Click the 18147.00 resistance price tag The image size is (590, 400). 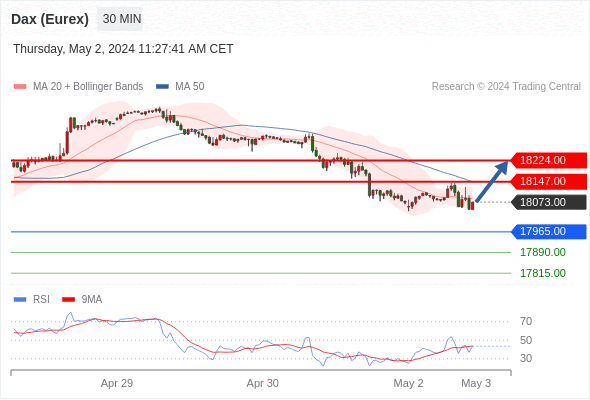tap(549, 181)
